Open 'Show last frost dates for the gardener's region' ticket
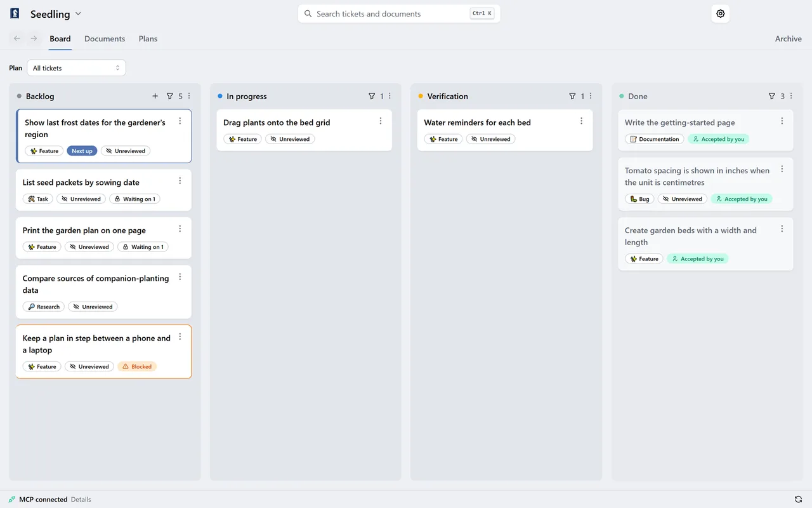 (95, 128)
